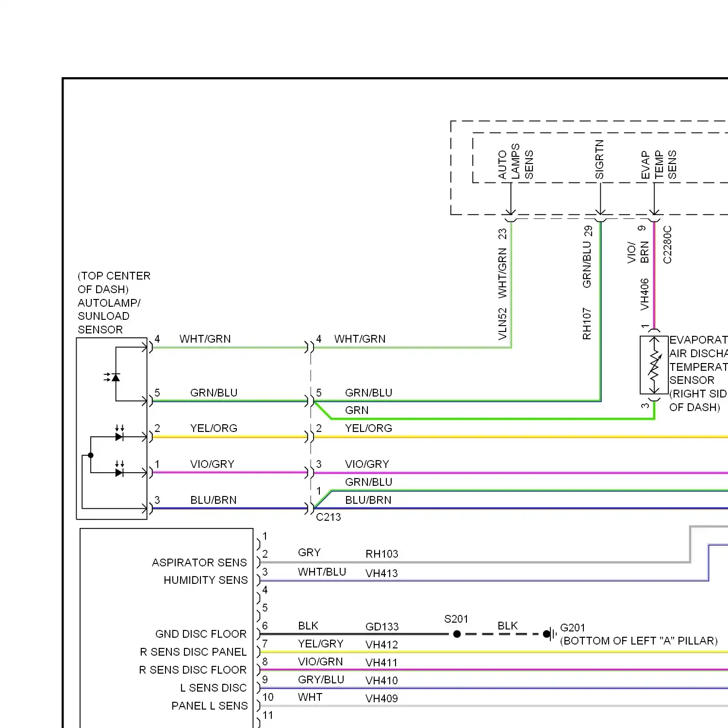The width and height of the screenshot is (728, 728).
Task: Click the BLU/BRN label right of C213
Action: tap(368, 500)
